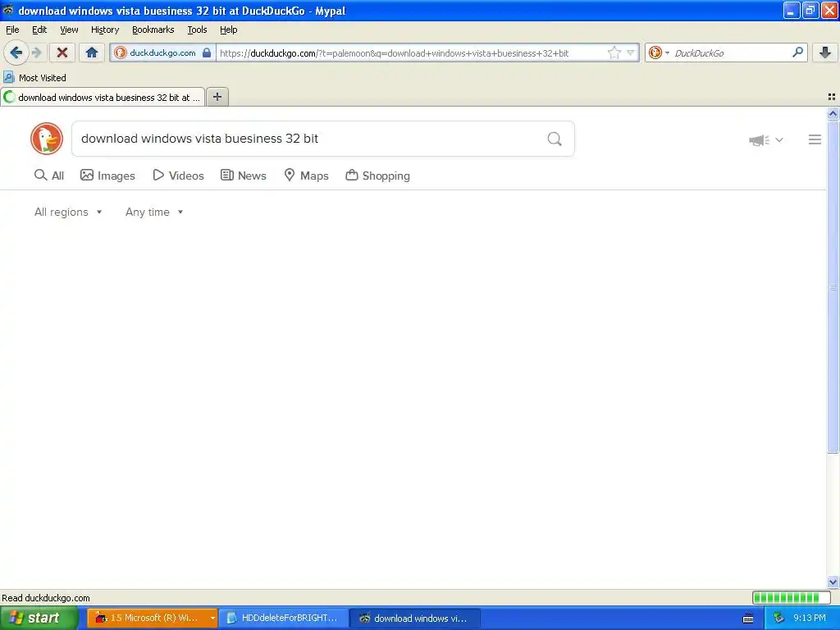Viewport: 840px width, 630px height.
Task: Open the DuckDuckGo hamburger side menu
Action: pos(815,139)
